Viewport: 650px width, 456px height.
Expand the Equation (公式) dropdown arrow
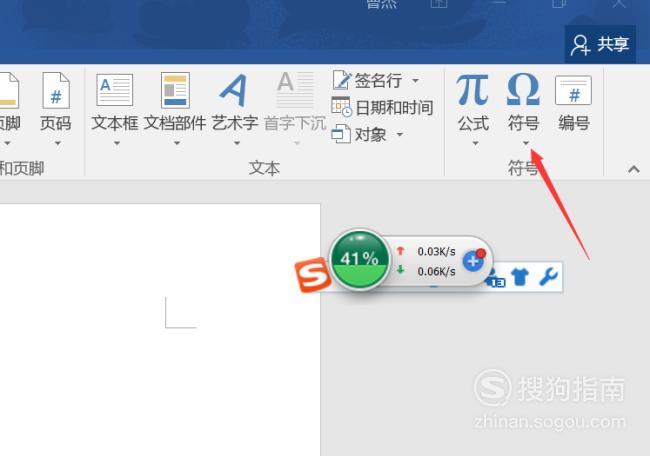pyautogui.click(x=475, y=143)
